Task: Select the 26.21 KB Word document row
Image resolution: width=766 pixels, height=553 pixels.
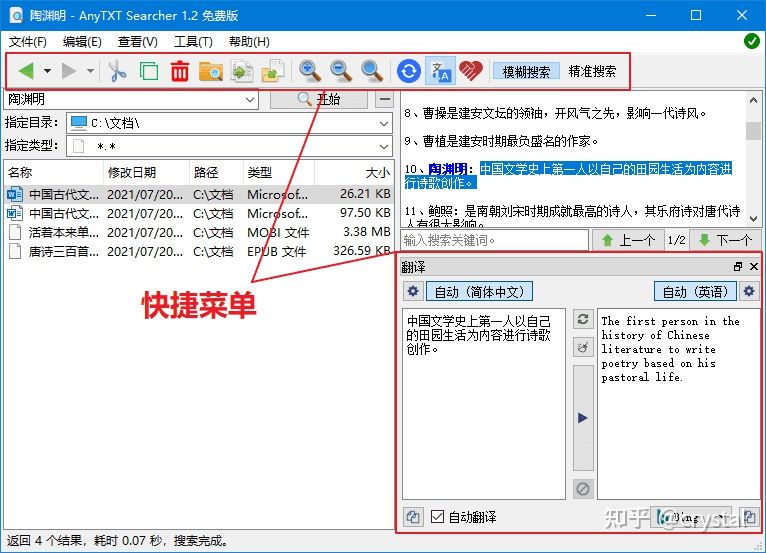Action: (198, 194)
